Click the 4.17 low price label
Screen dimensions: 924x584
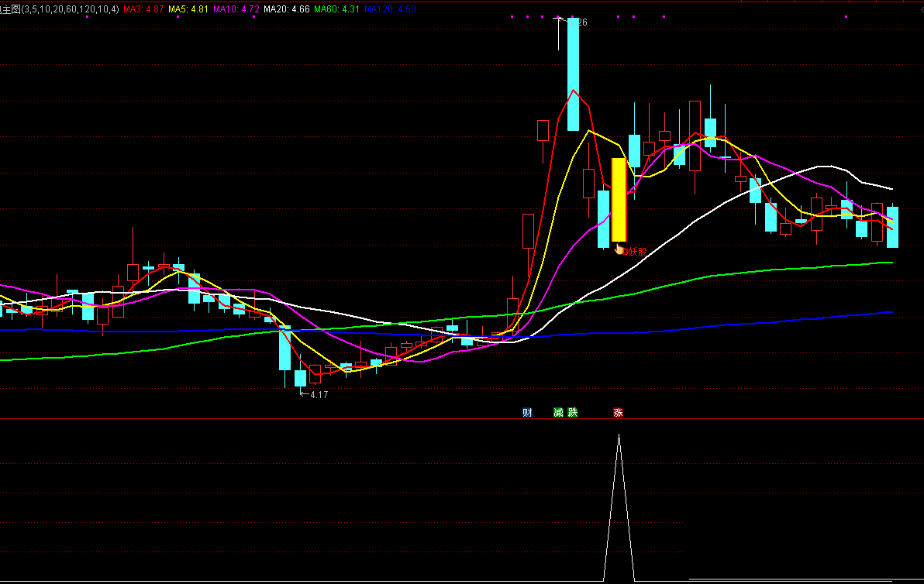tap(318, 394)
